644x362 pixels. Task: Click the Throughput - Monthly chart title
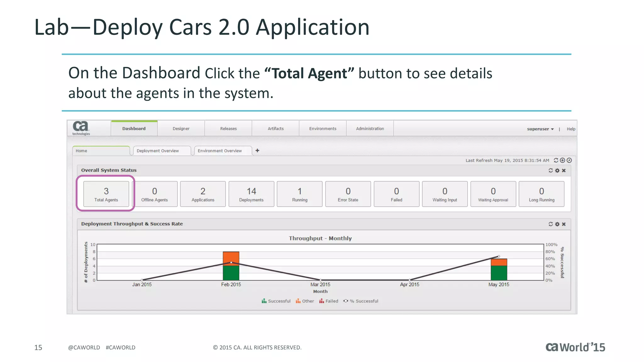pos(320,238)
